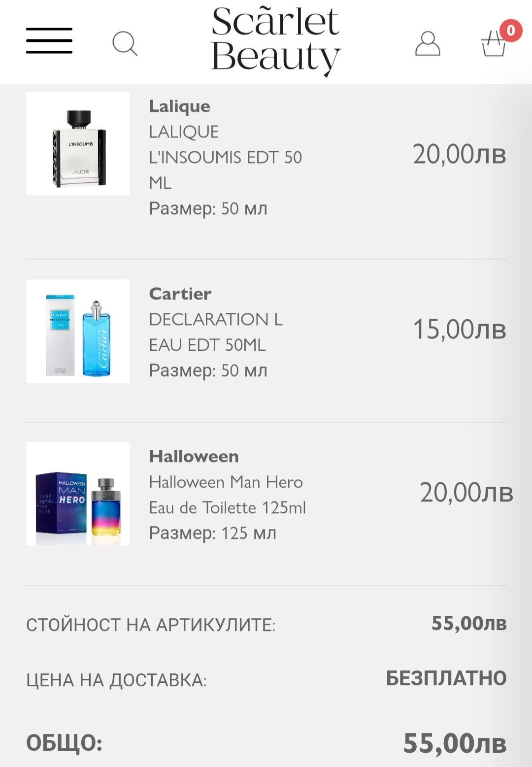Open the Cartier Declaration product image
The width and height of the screenshot is (532, 767).
coord(78,331)
